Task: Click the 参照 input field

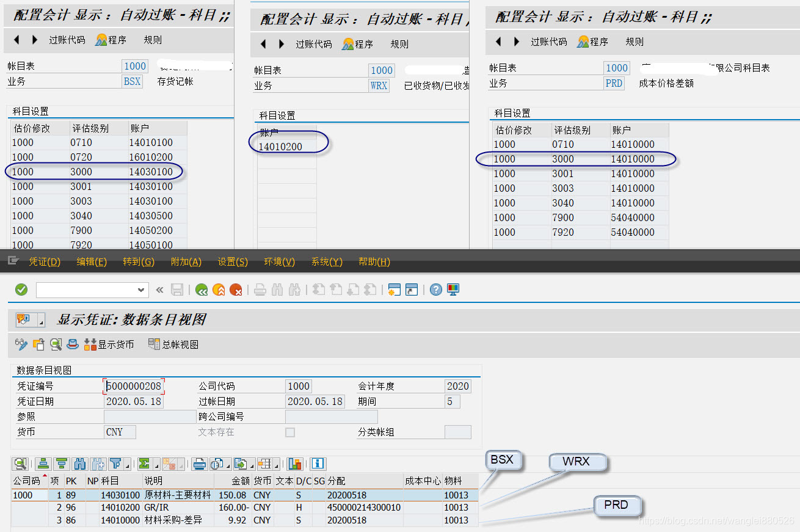Action: [150, 417]
